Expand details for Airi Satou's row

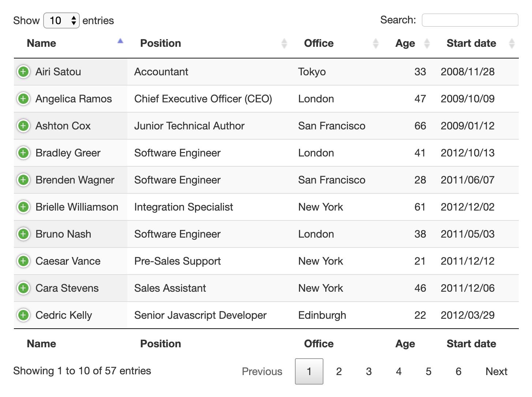[x=23, y=72]
